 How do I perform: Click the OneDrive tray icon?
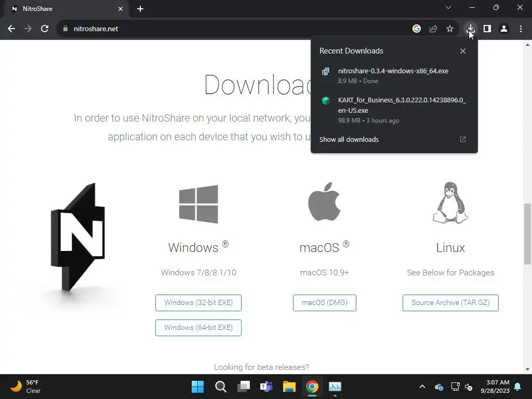click(438, 387)
